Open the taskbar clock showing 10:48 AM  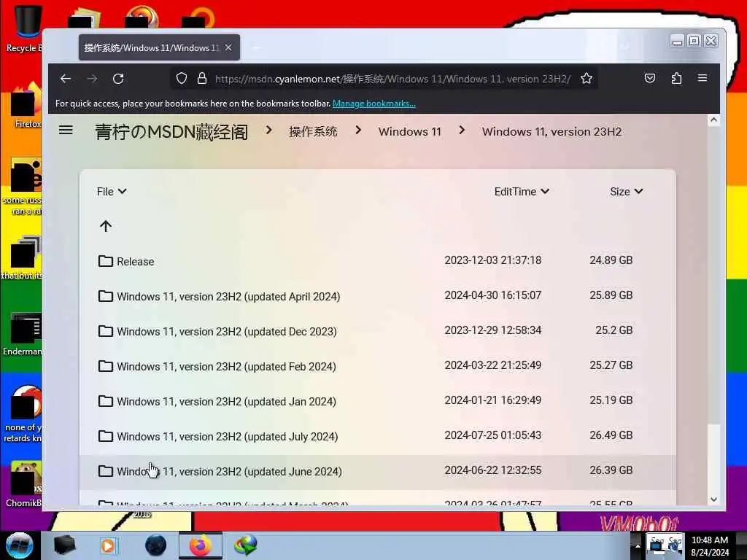(710, 545)
